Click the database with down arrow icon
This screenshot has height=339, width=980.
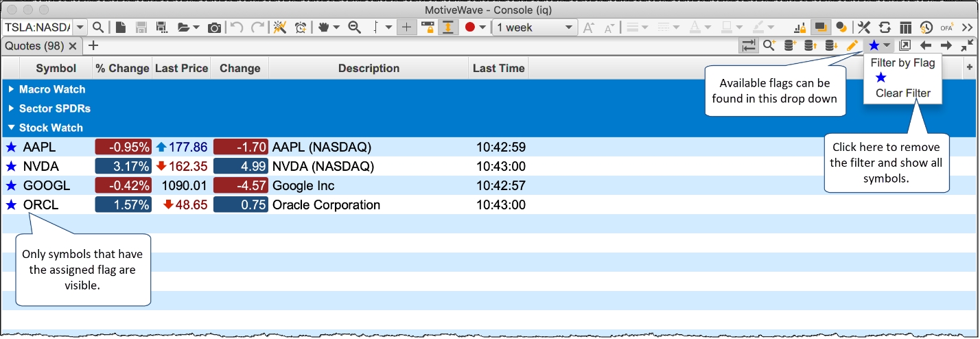831,45
